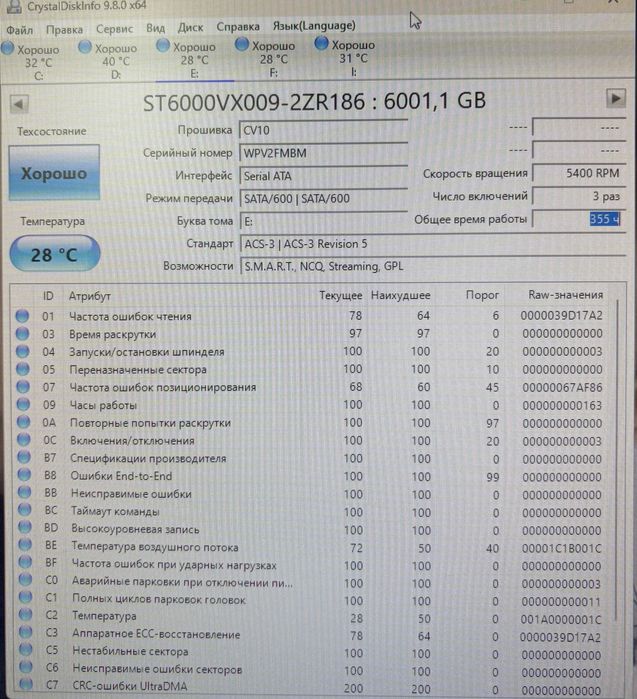Open the Правка menu
Viewport: 637px width, 699px height.
64,29
